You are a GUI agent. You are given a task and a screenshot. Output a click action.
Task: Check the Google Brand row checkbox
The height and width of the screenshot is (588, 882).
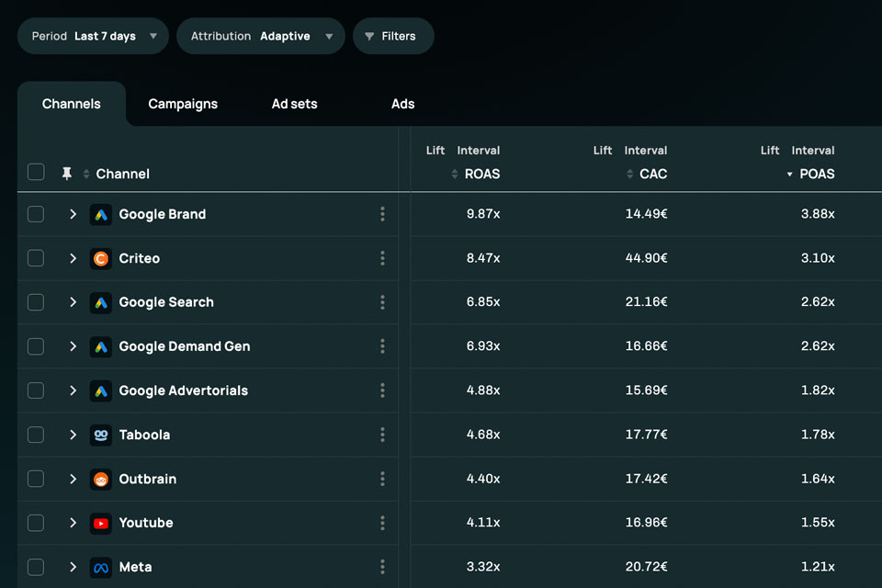(x=36, y=214)
